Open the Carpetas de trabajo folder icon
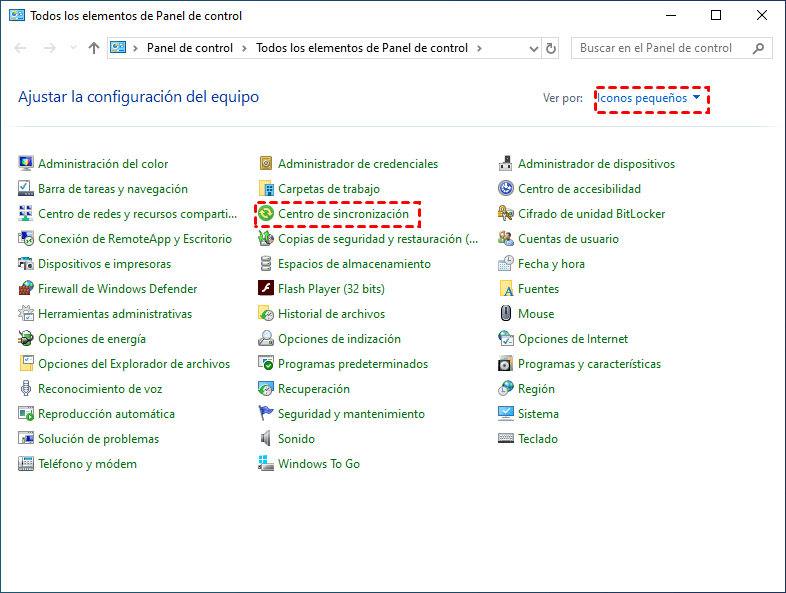The width and height of the screenshot is (786, 593). coord(266,188)
